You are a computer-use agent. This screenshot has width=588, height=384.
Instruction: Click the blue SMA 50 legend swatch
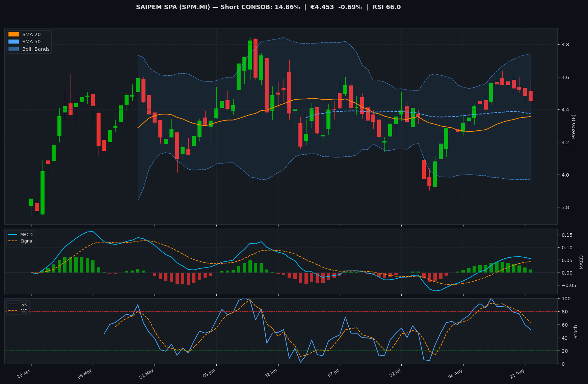[x=14, y=42]
